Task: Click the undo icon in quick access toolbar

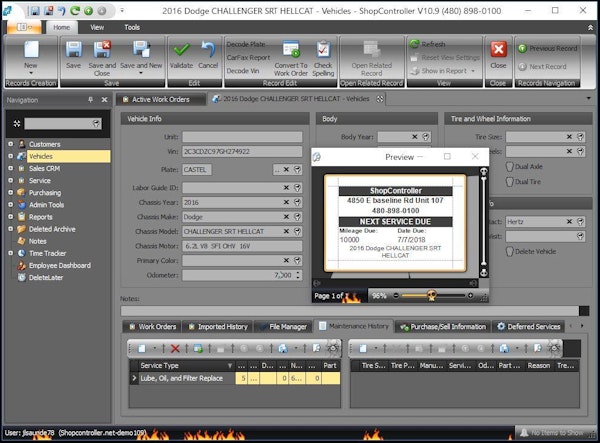Action: click(x=62, y=11)
